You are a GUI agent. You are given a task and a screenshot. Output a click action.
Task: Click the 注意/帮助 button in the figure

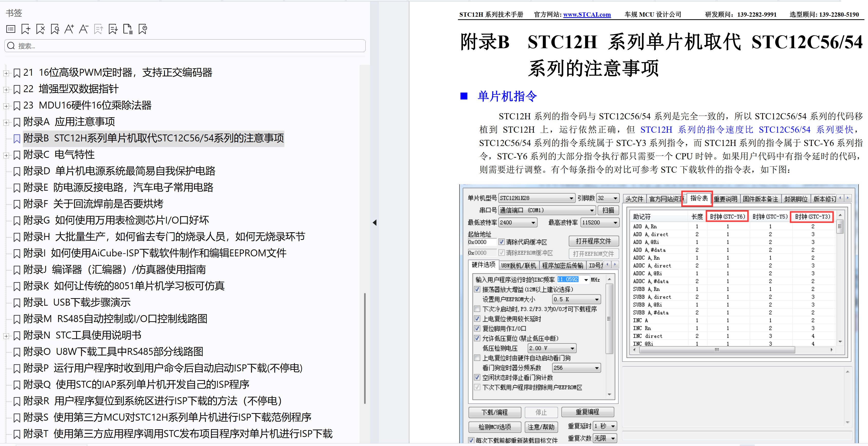click(541, 427)
